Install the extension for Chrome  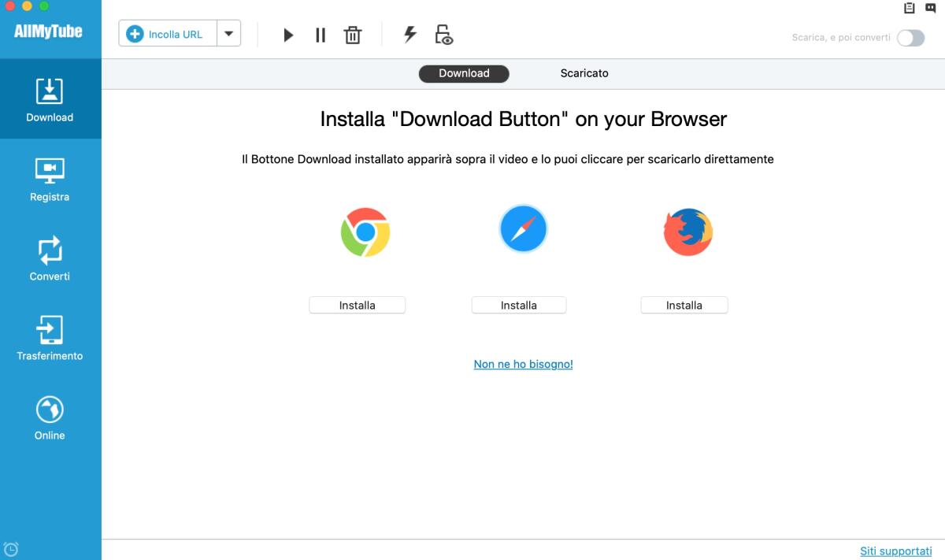357,305
